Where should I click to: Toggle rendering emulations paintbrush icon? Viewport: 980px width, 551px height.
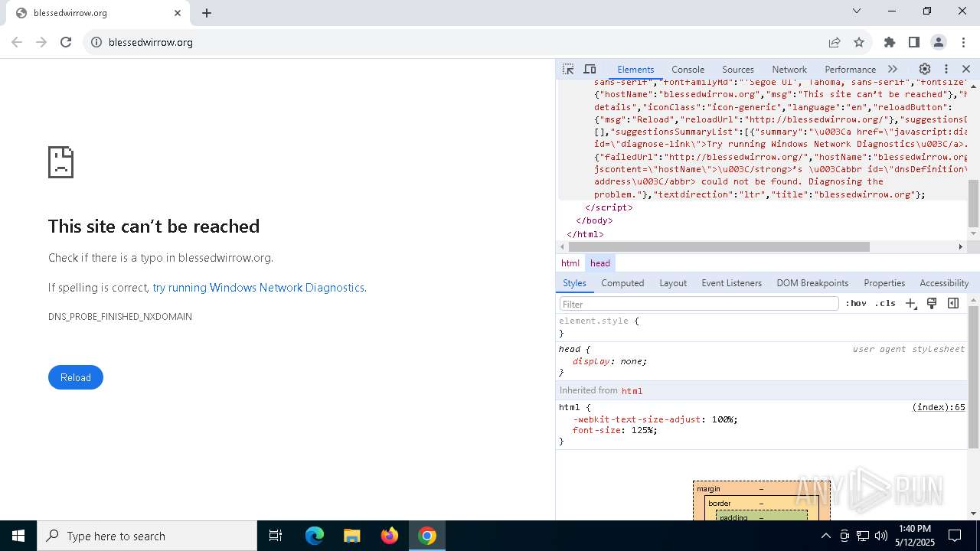tap(932, 303)
